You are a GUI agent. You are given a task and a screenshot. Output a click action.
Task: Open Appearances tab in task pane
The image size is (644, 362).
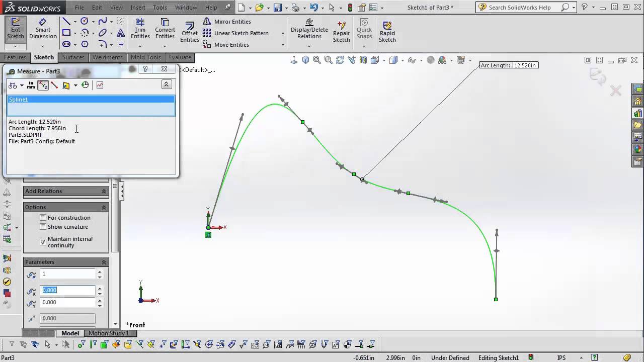coord(638,149)
